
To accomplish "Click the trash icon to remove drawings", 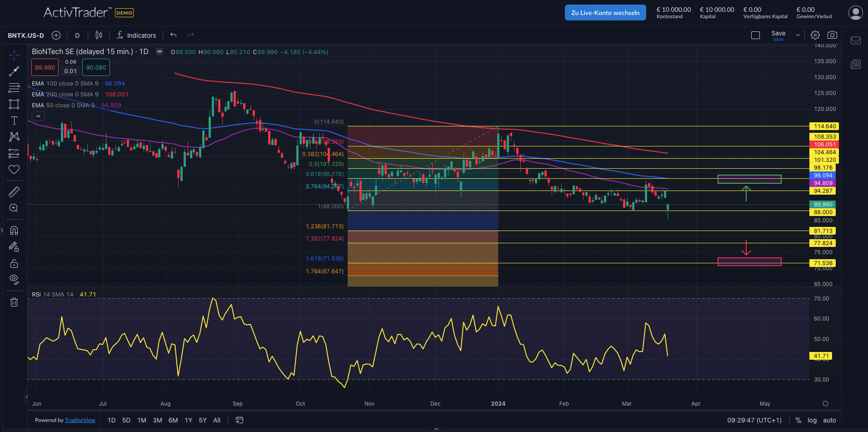I will coord(14,302).
